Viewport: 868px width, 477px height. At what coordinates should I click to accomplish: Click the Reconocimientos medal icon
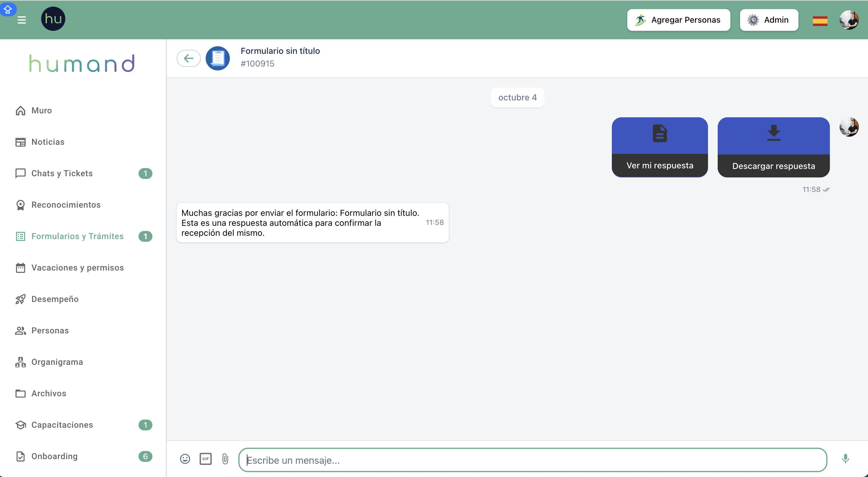pos(21,205)
